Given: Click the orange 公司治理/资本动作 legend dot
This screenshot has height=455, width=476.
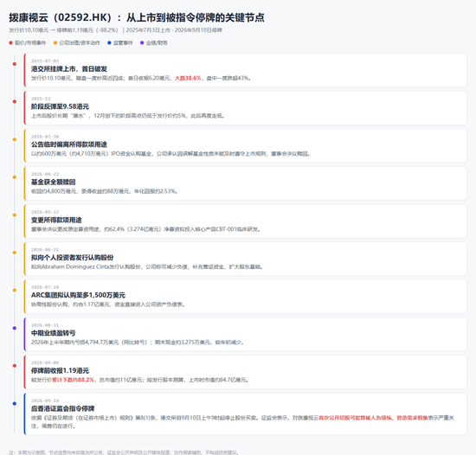Looking at the screenshot, I should (55, 42).
